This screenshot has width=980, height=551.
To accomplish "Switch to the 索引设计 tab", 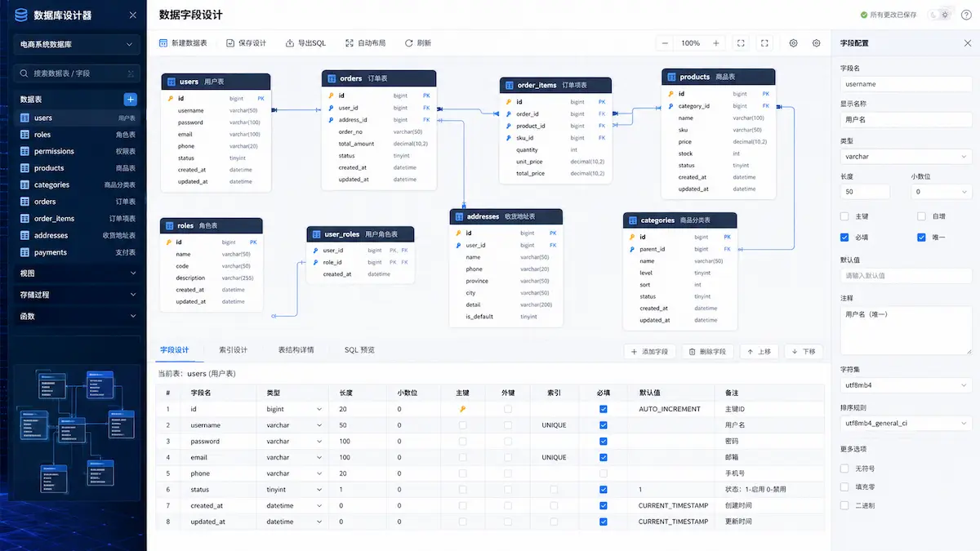I will tap(233, 350).
